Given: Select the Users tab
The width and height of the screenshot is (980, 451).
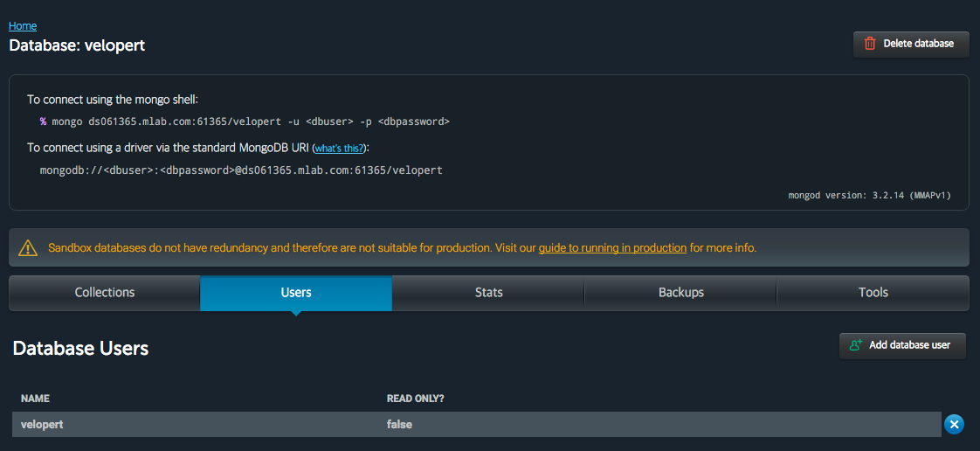Looking at the screenshot, I should coord(296,293).
